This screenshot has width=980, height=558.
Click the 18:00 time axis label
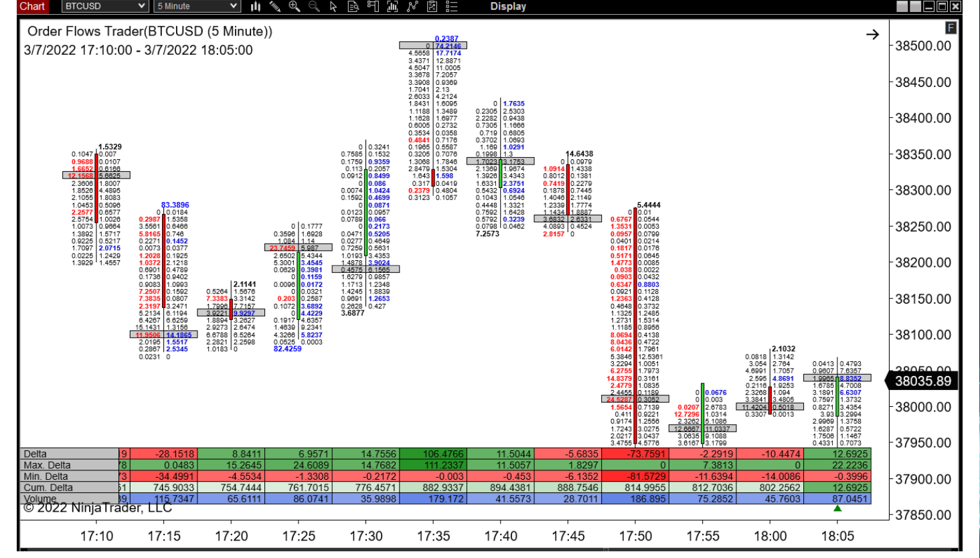pyautogui.click(x=770, y=537)
